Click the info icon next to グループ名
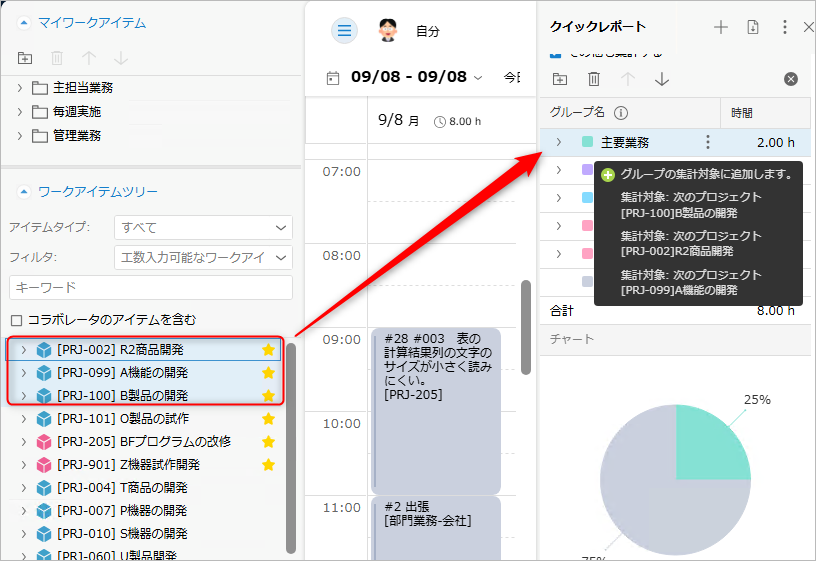Viewport: 816px width, 561px height. coord(620,113)
